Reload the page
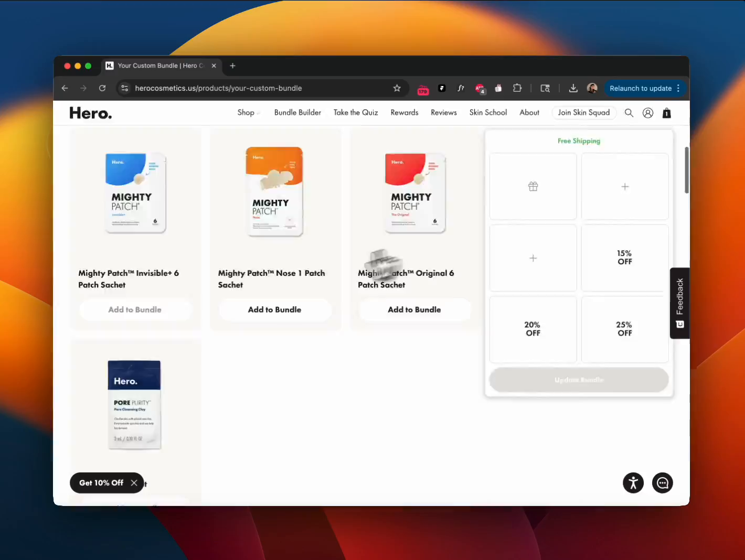Screen dimensions: 745x560 pos(102,88)
